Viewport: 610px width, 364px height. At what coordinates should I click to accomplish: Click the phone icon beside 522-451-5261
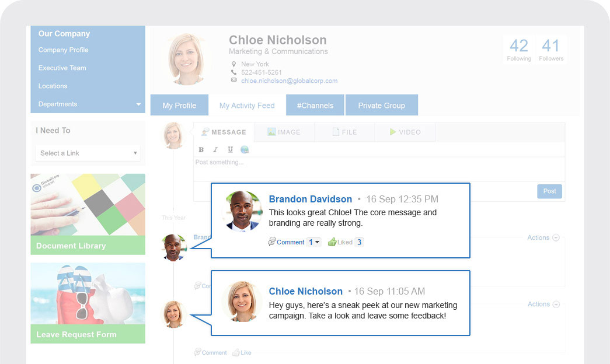[233, 72]
